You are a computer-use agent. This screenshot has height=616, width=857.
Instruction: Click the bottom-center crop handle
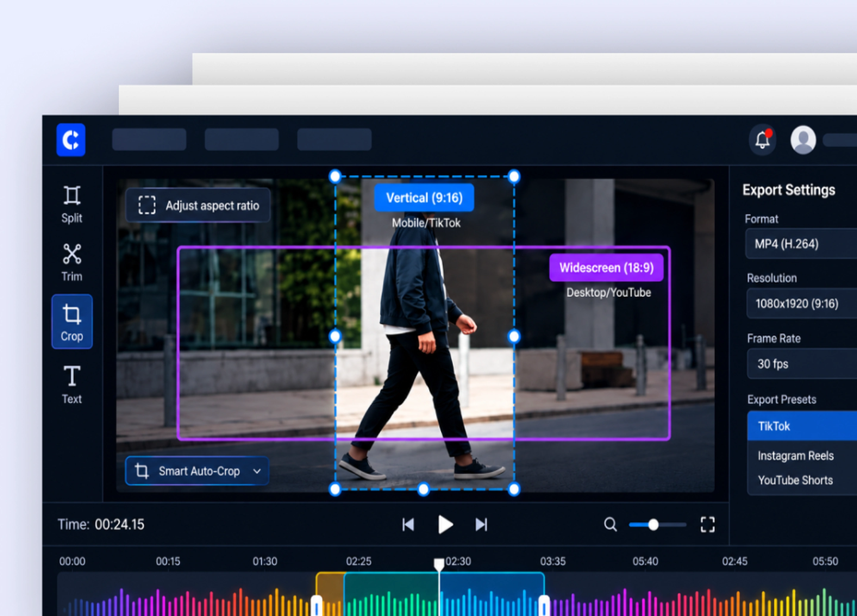[423, 490]
